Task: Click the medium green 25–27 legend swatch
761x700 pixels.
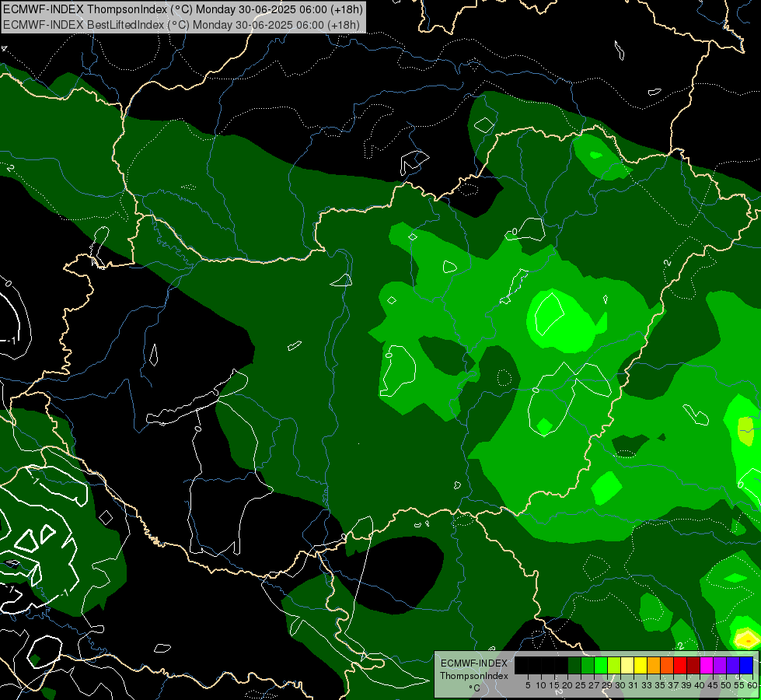Action: pyautogui.click(x=588, y=665)
